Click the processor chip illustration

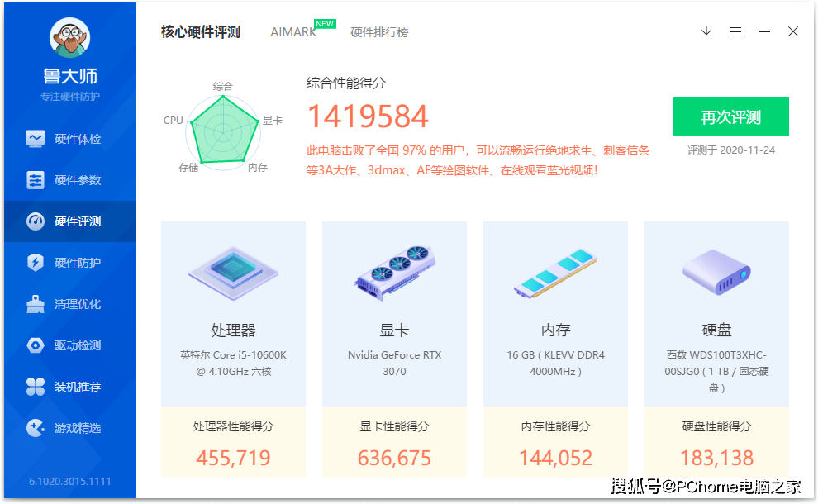click(x=233, y=273)
